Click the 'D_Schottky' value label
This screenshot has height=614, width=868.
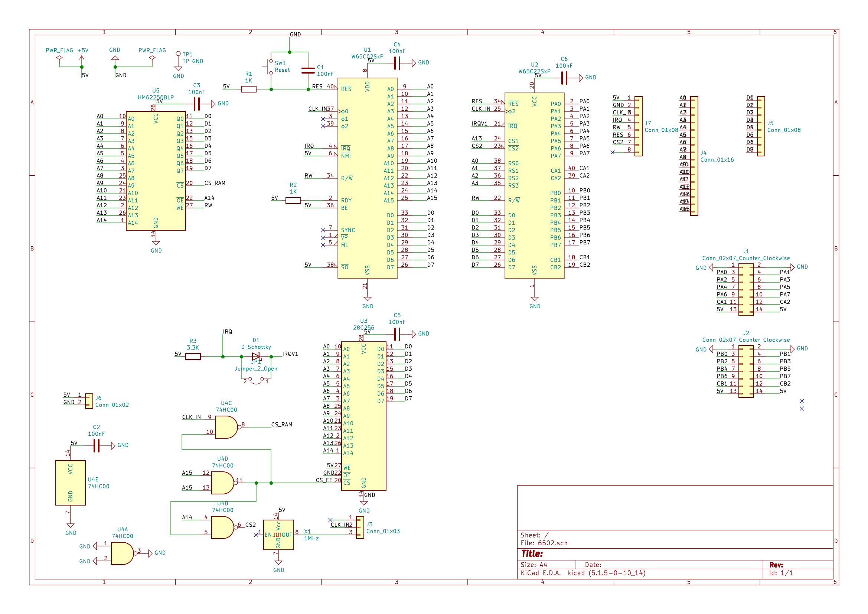(256, 347)
